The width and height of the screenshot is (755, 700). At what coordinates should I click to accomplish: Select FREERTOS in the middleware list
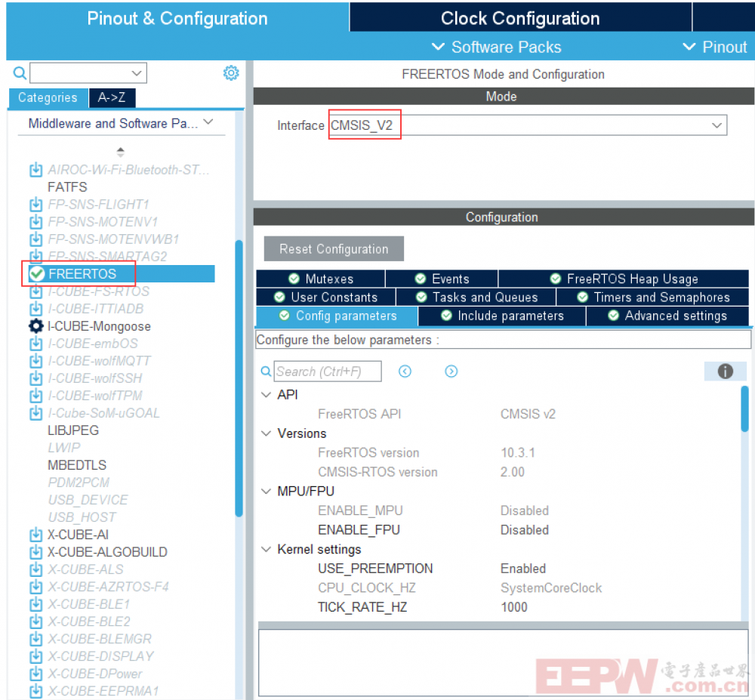point(122,274)
